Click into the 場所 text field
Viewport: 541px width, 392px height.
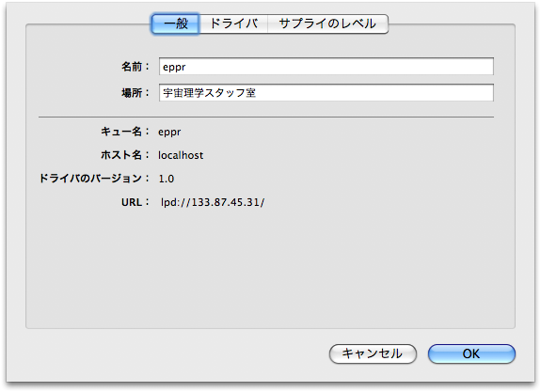click(326, 93)
